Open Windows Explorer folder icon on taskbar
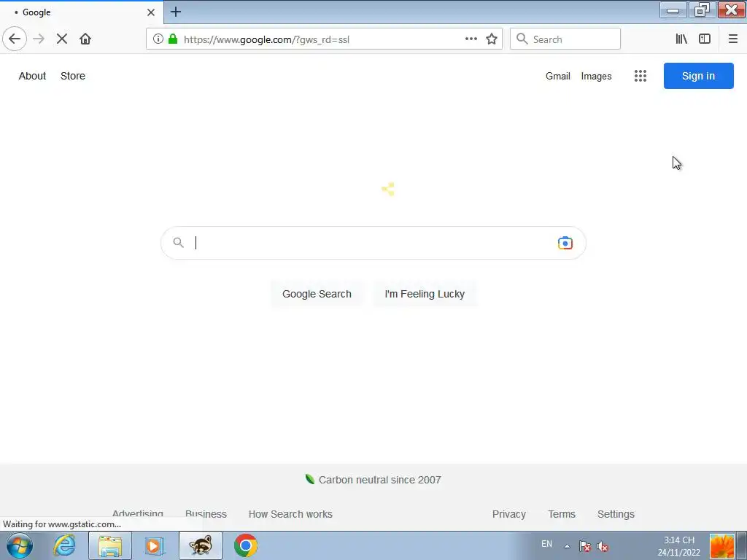This screenshot has height=560, width=747. [110, 545]
